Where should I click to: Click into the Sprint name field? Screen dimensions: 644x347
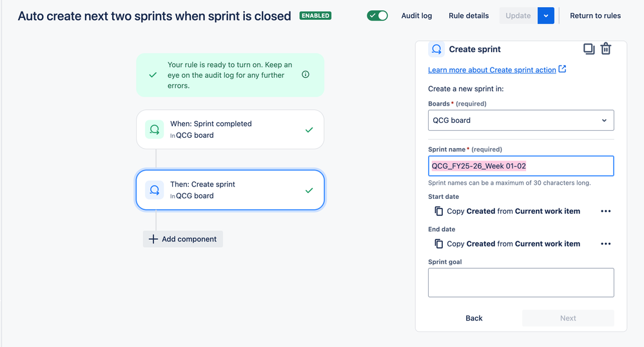click(x=521, y=166)
